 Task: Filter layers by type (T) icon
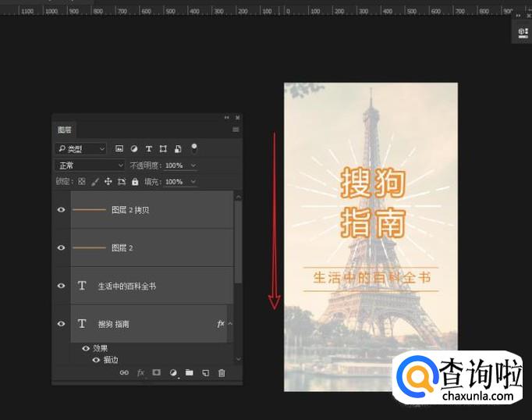click(149, 148)
